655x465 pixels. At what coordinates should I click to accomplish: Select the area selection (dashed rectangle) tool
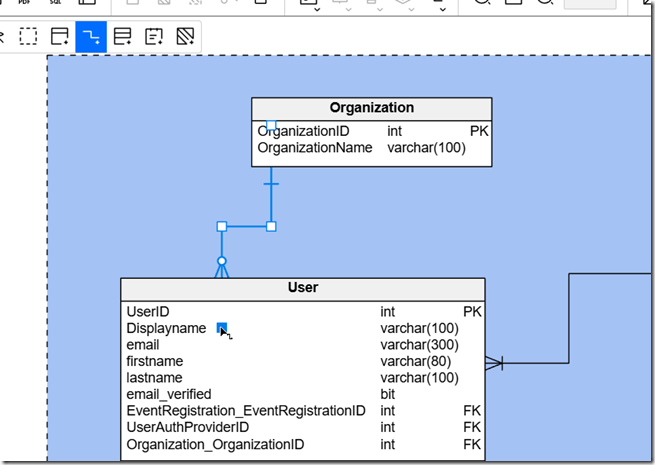click(x=29, y=38)
